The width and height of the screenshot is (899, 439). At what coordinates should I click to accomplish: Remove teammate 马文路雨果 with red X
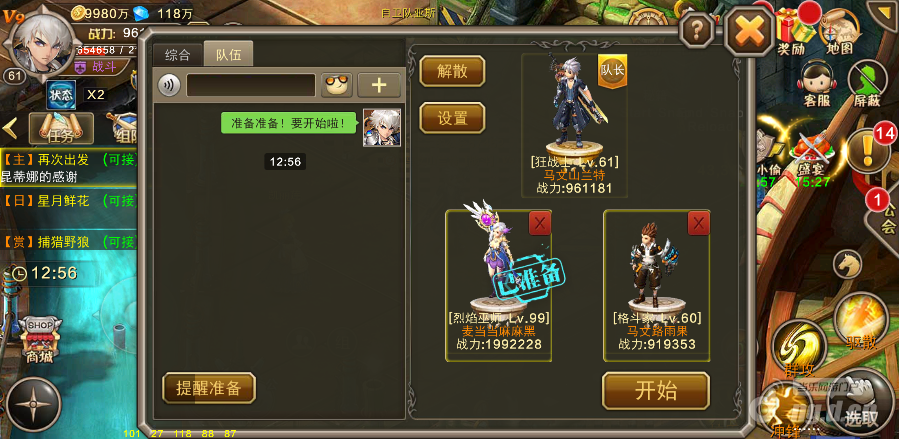point(698,224)
